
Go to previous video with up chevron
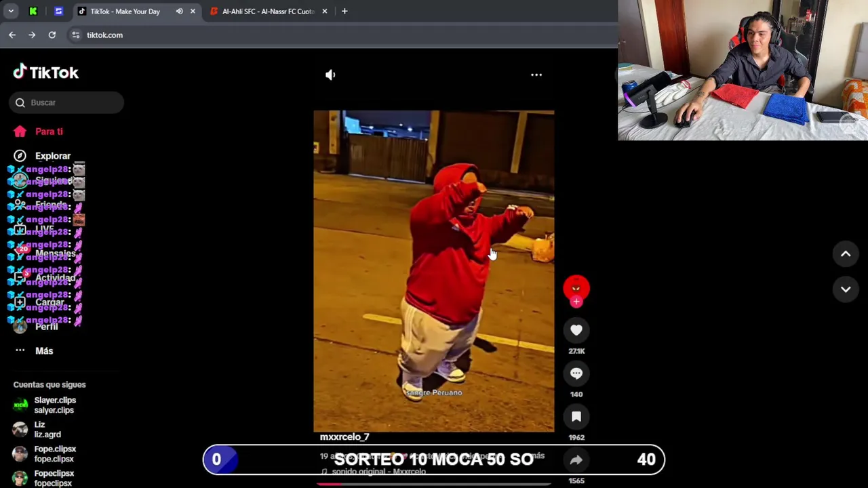click(846, 254)
